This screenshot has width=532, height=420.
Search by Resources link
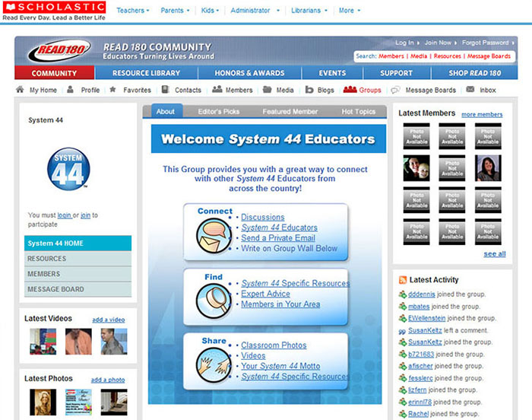coord(447,56)
